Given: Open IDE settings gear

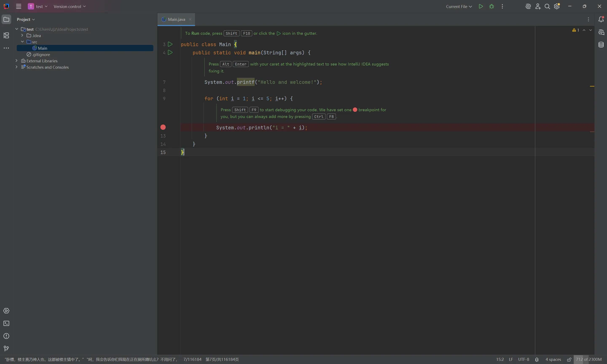Looking at the screenshot, I should (x=557, y=6).
